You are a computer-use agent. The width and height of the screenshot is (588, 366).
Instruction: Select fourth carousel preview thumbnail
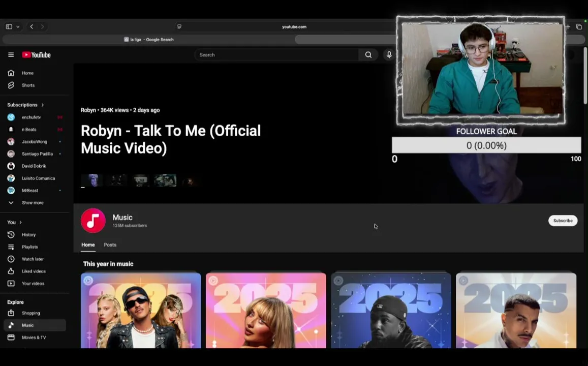[x=165, y=180]
